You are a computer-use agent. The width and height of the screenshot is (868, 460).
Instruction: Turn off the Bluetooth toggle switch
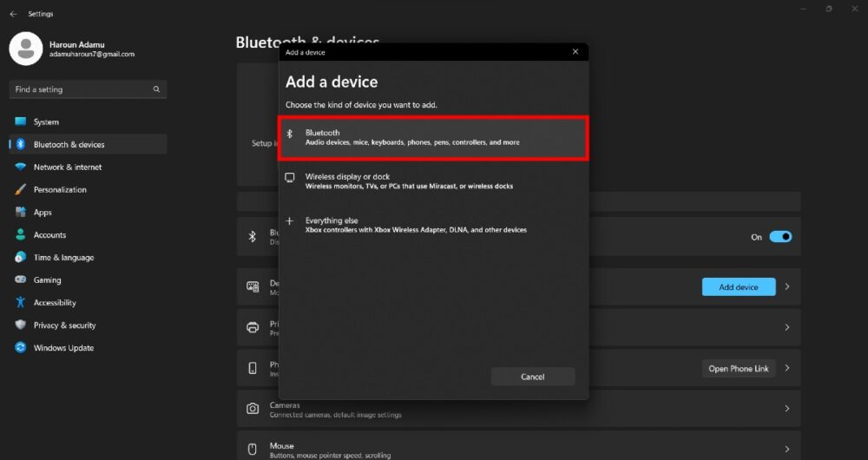pos(780,236)
